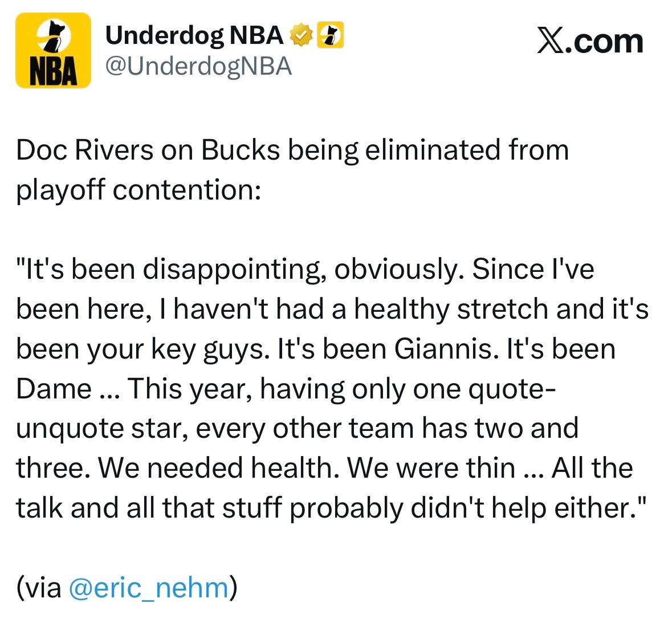Click the black NBA lettering in the avatar
The image size is (672, 635).
pyautogui.click(x=53, y=71)
